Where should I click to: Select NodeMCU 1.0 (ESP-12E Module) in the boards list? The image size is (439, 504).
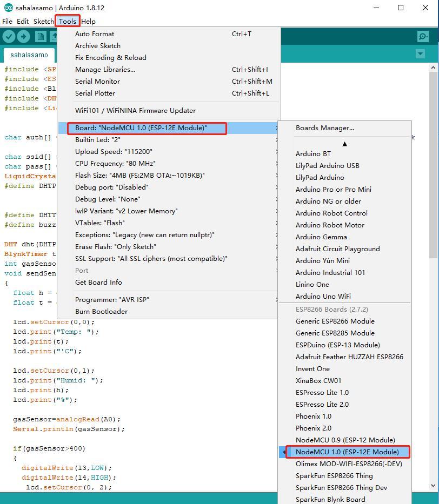(344, 452)
